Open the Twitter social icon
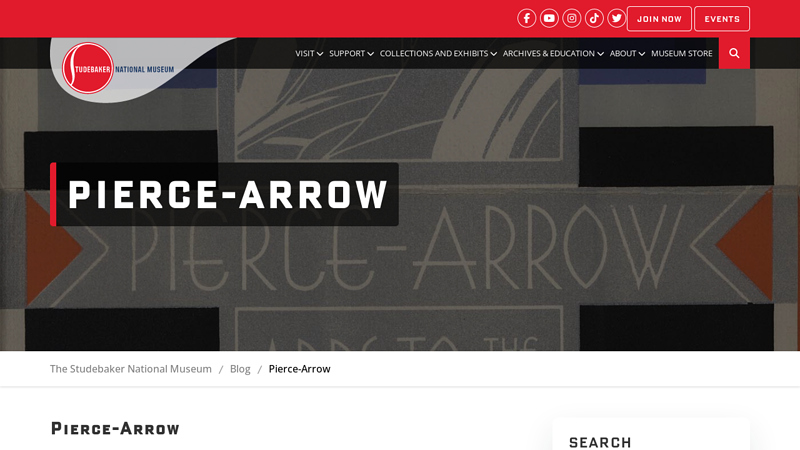 point(616,18)
